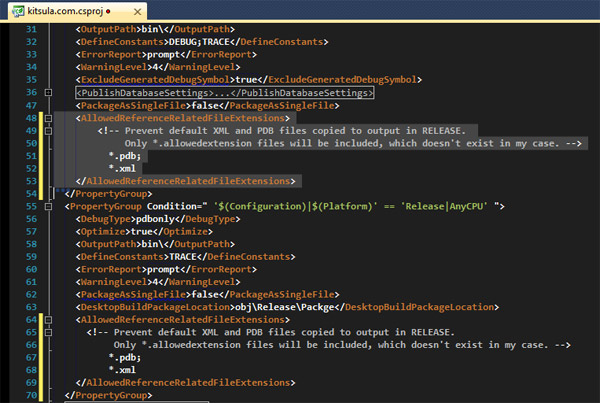This screenshot has width=600, height=403.
Task: Click Optimize opening tag on line 57
Action: (103, 232)
